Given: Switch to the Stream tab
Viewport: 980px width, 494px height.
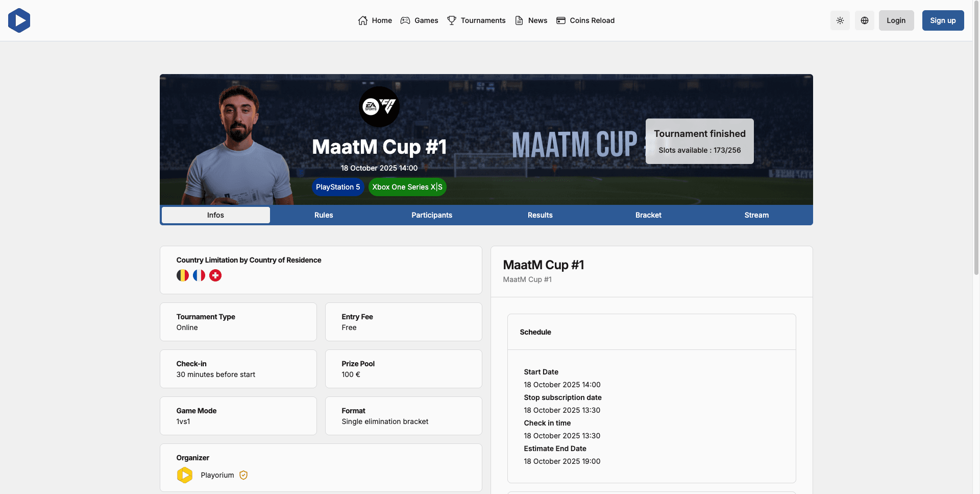Looking at the screenshot, I should [756, 215].
